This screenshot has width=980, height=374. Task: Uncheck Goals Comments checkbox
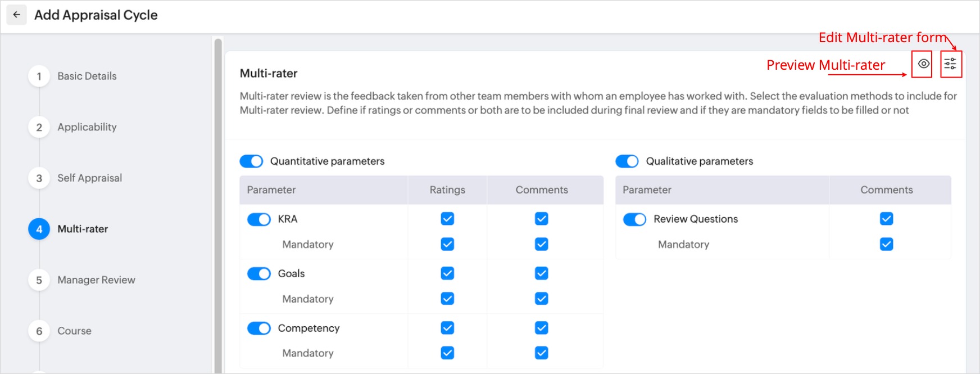tap(542, 273)
